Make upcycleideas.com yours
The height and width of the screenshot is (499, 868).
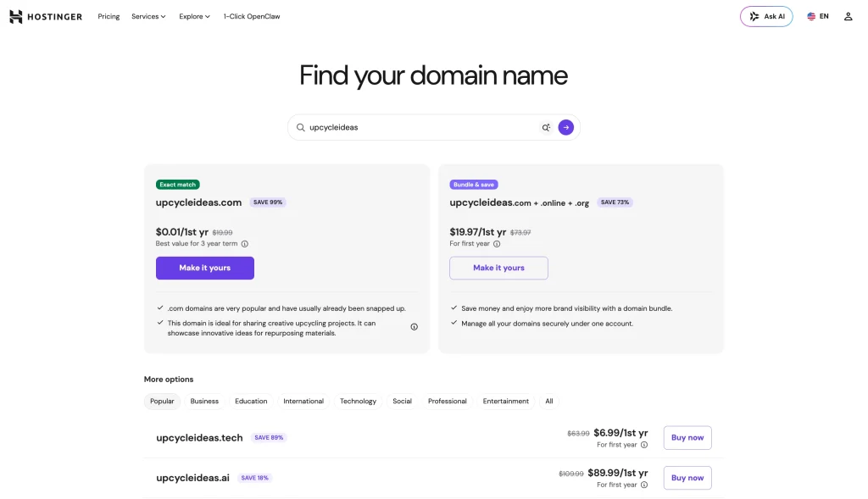205,268
